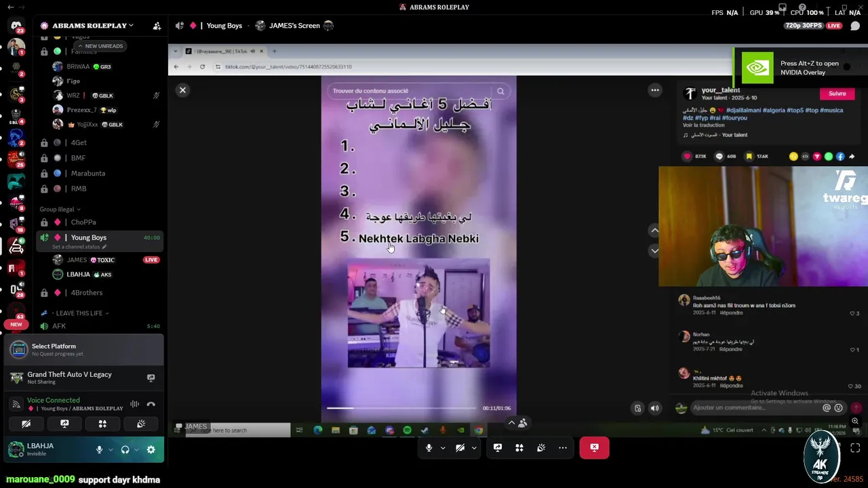Open voice connection details signal icon
868x488 pixels.
(16, 404)
